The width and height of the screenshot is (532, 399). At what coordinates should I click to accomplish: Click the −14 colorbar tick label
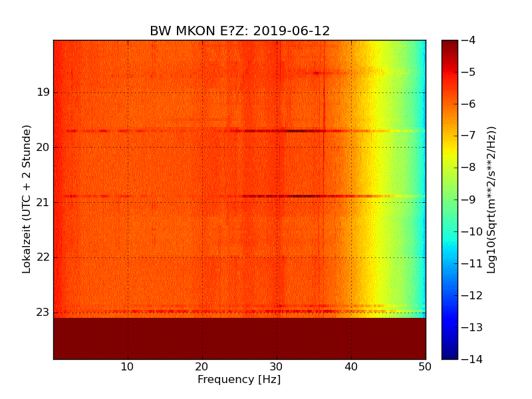pos(472,359)
